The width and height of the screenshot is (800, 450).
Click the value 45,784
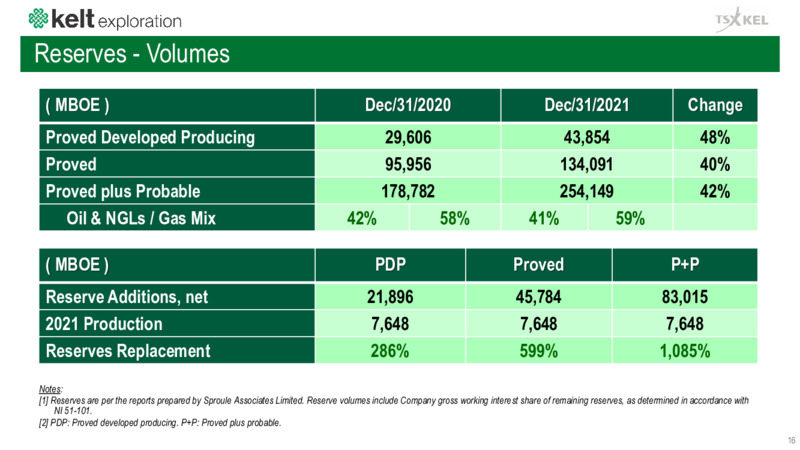538,297
